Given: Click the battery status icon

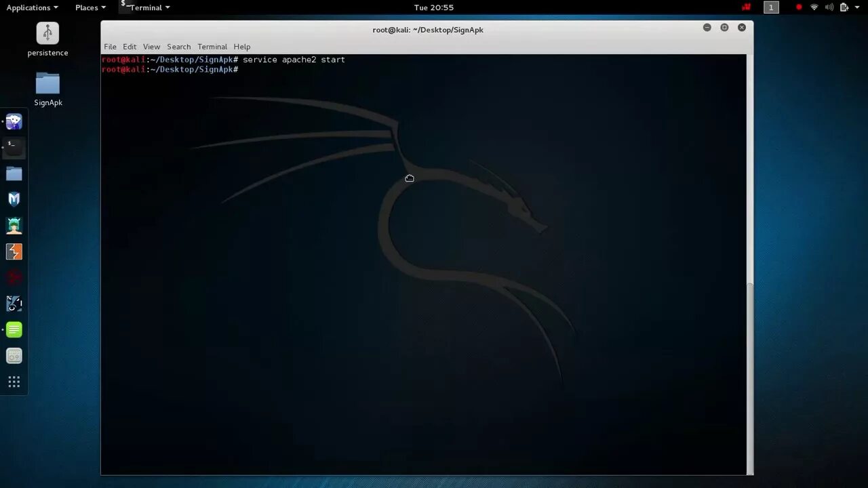Looking at the screenshot, I should point(844,7).
